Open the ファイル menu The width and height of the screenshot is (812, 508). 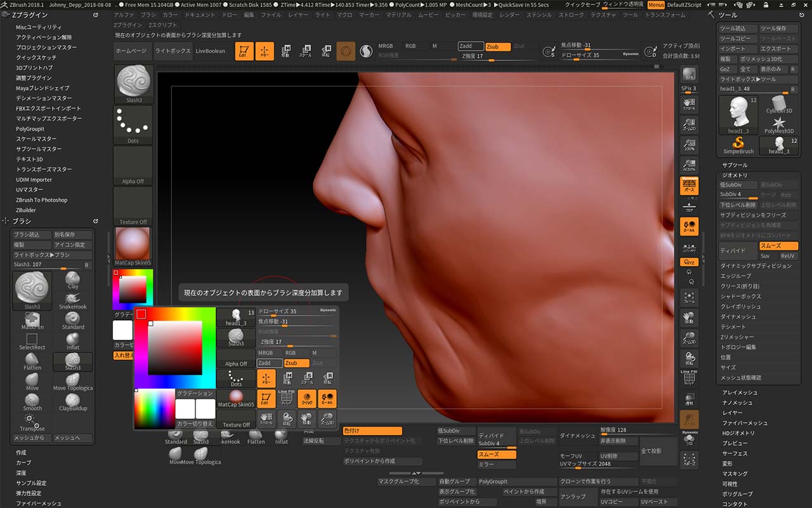[271, 15]
